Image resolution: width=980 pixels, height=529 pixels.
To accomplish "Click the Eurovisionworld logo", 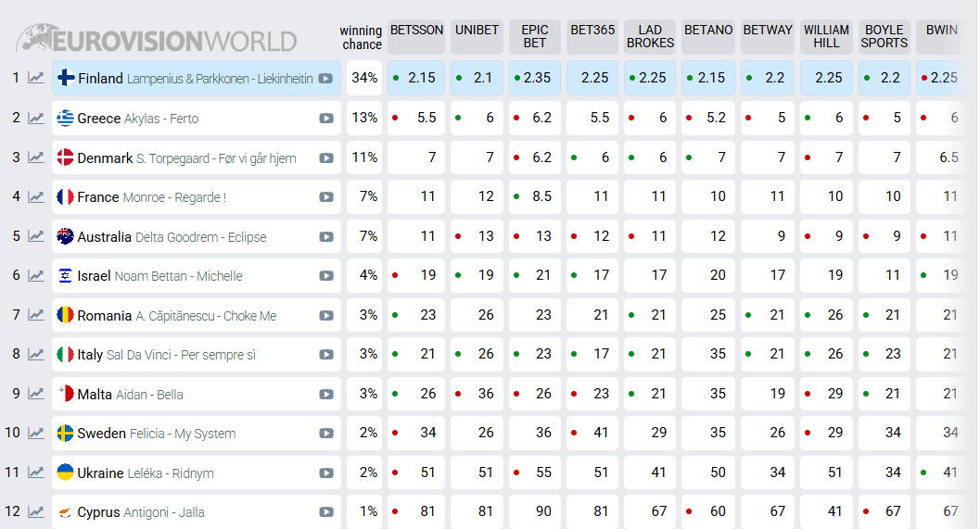I will [157, 39].
